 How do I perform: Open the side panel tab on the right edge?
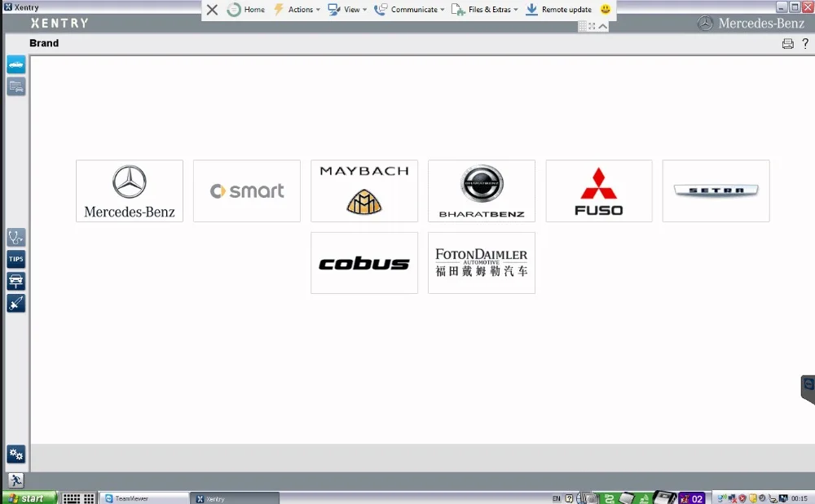(x=808, y=389)
